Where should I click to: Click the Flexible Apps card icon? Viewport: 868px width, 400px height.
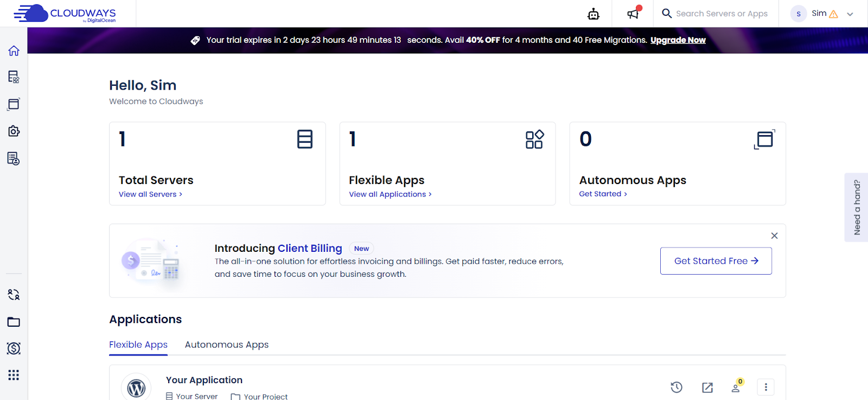(x=534, y=139)
